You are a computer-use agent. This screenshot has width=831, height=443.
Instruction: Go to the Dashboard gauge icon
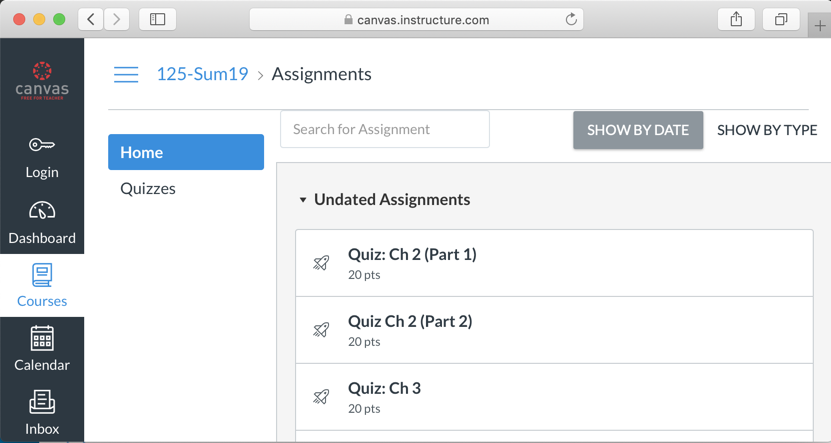(42, 211)
